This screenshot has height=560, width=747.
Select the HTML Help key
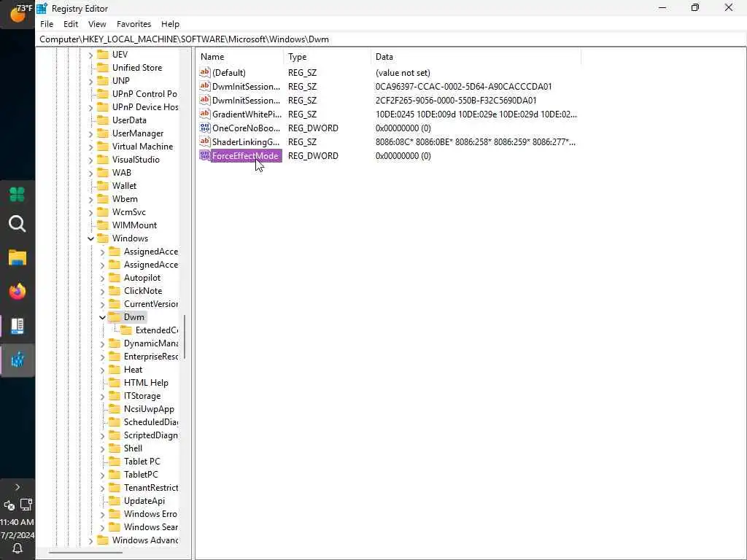146,383
